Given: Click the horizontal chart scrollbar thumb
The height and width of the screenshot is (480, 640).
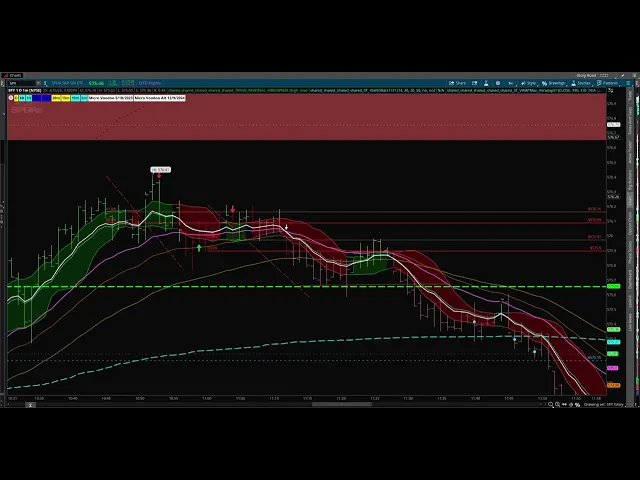Looking at the screenshot, I should point(342,404).
